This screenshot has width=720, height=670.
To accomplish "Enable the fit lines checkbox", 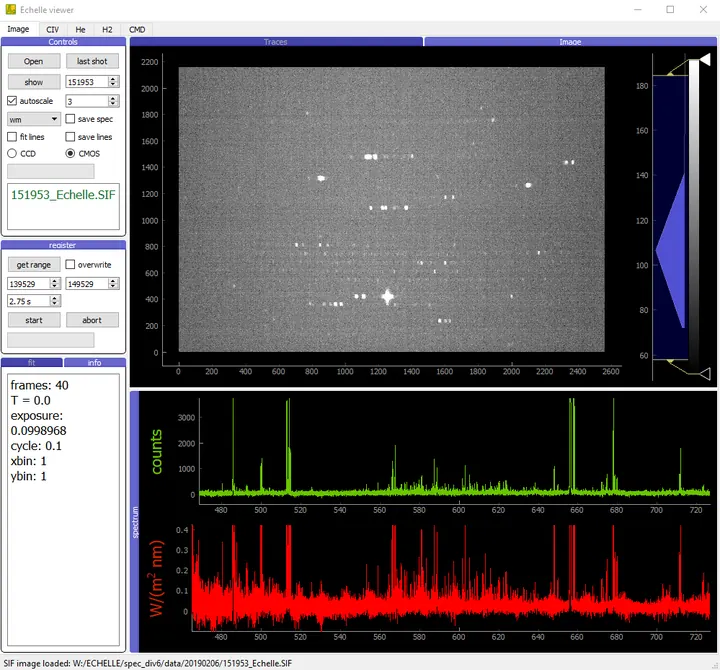I will pyautogui.click(x=12, y=137).
